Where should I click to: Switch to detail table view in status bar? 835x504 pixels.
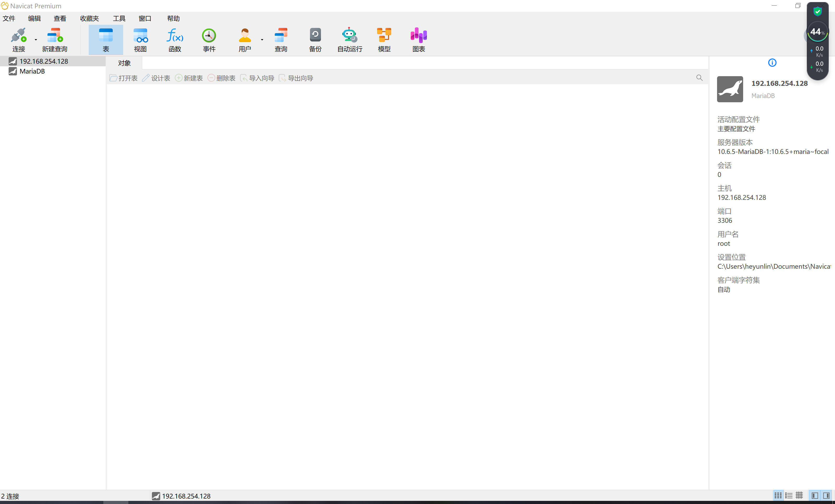tap(800, 496)
